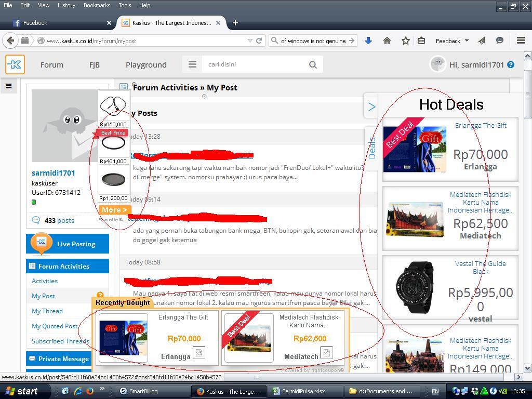Open the File menu
The height and width of the screenshot is (399, 532).
pos(7,5)
